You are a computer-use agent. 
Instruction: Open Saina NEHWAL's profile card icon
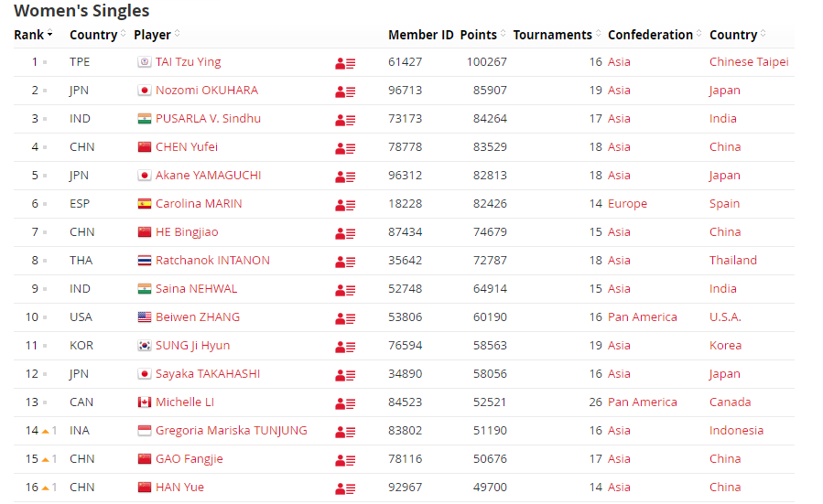(345, 290)
